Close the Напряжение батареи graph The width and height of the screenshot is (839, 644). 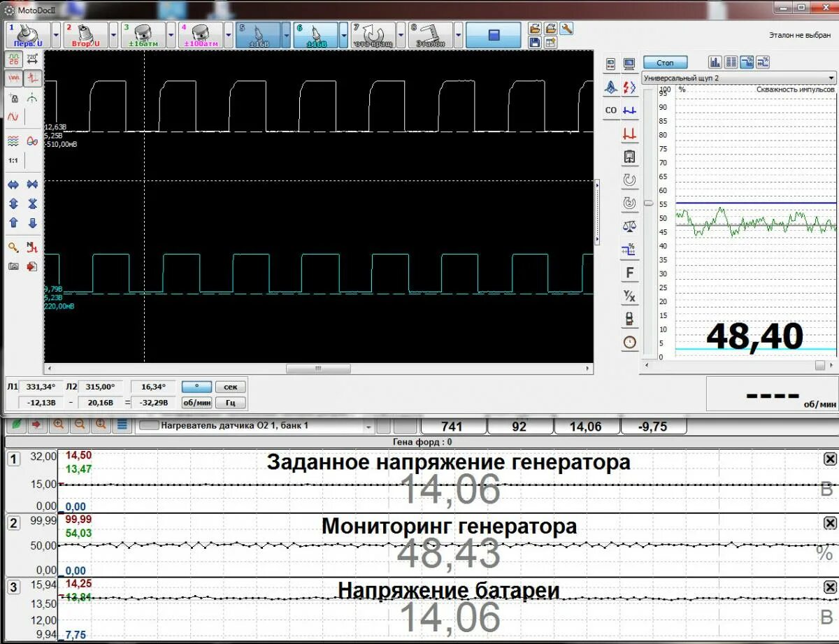[x=829, y=587]
